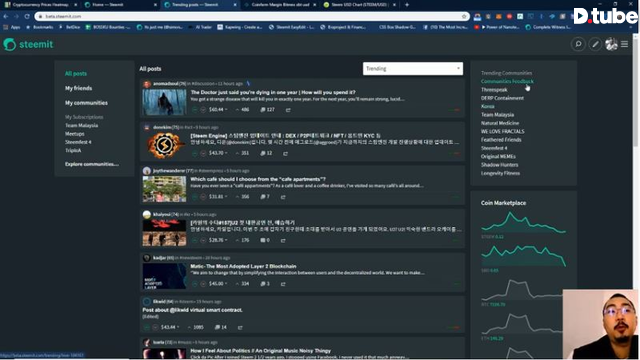This screenshot has height=360, width=640.
Task: Click Explore communities link
Action: (92, 164)
